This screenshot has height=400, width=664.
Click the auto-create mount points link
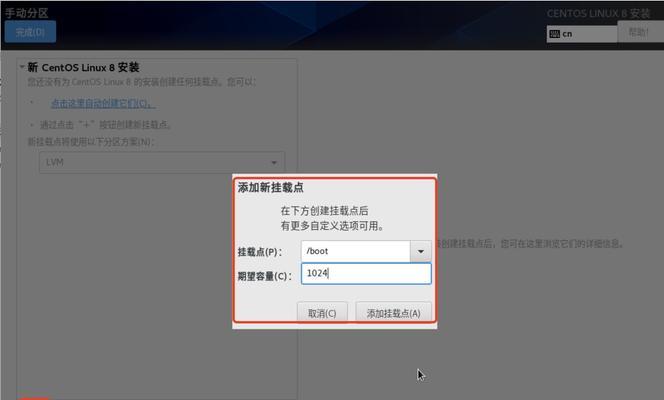102,103
